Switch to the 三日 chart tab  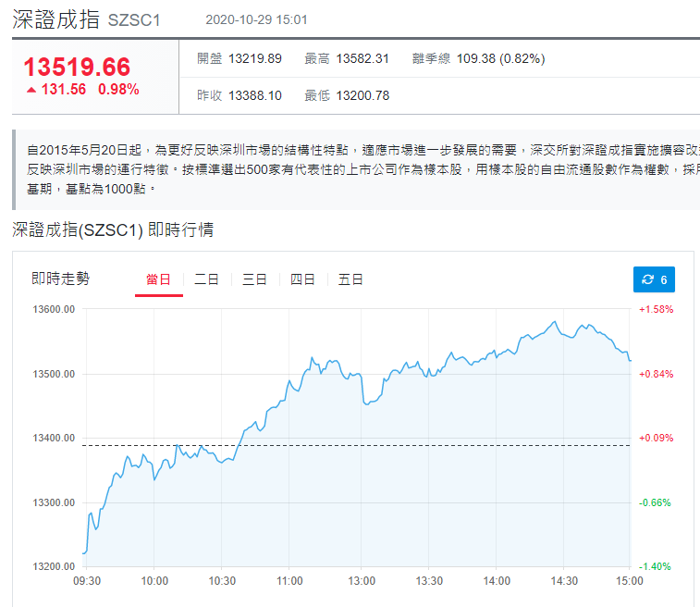coord(254,279)
